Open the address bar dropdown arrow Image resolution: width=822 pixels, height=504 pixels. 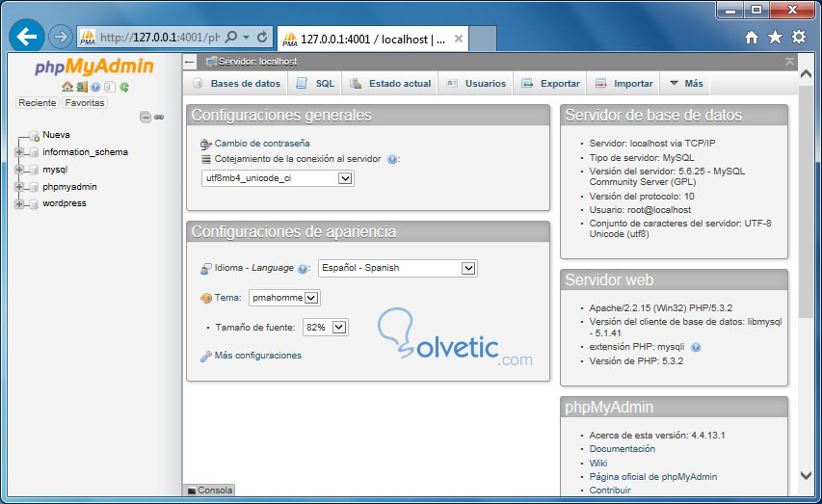click(x=247, y=38)
